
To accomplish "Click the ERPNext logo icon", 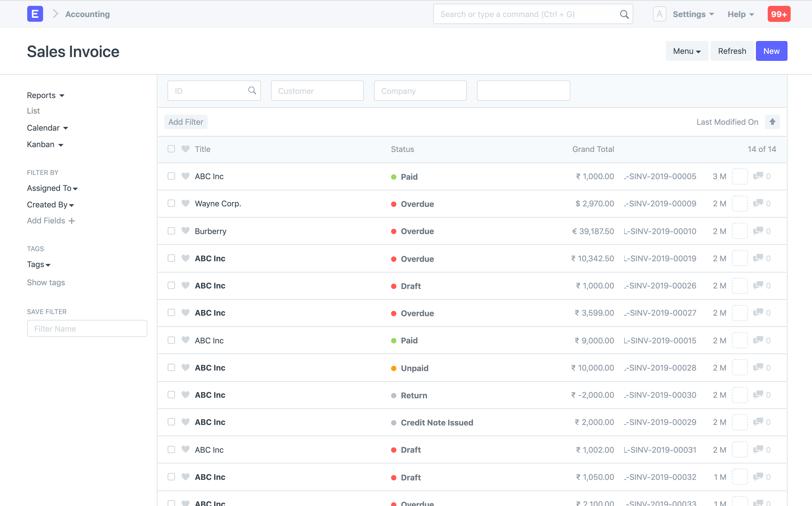I will click(x=35, y=14).
